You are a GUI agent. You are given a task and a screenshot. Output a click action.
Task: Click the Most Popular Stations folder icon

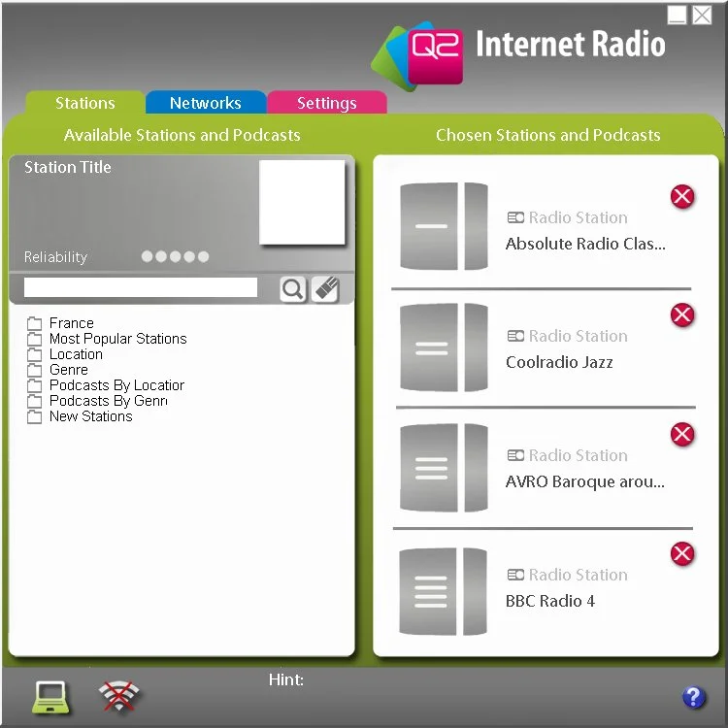tap(34, 339)
